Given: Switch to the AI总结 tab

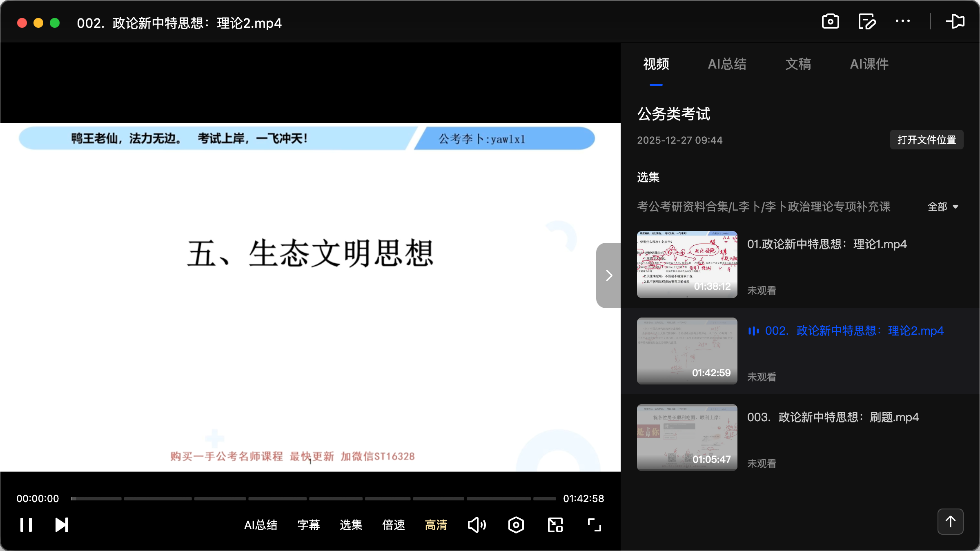Looking at the screenshot, I should (727, 64).
